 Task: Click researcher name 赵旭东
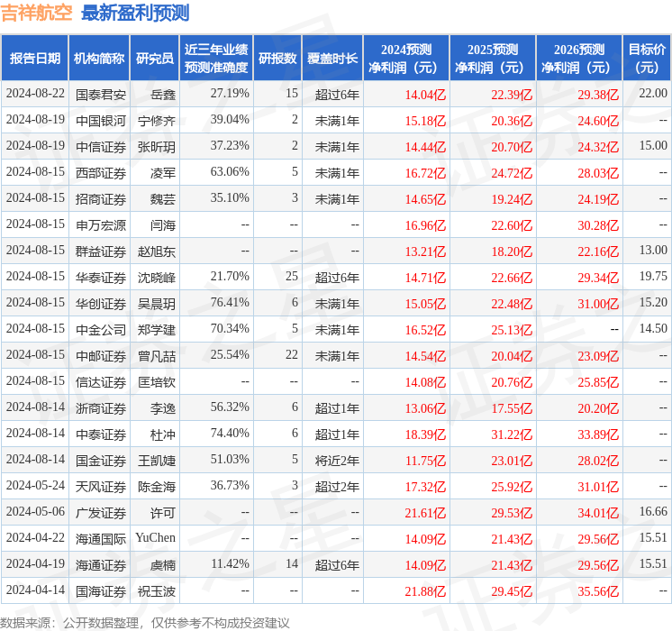(x=157, y=251)
